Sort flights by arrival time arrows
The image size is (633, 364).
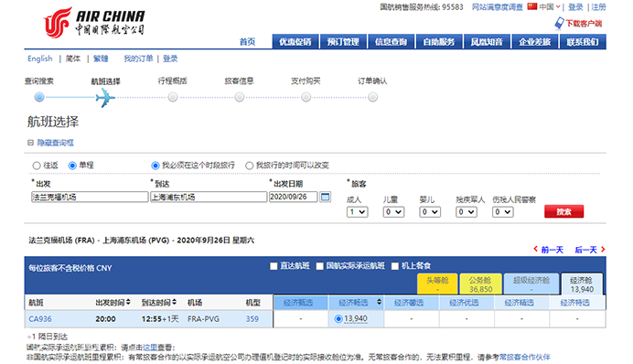pyautogui.click(x=175, y=302)
